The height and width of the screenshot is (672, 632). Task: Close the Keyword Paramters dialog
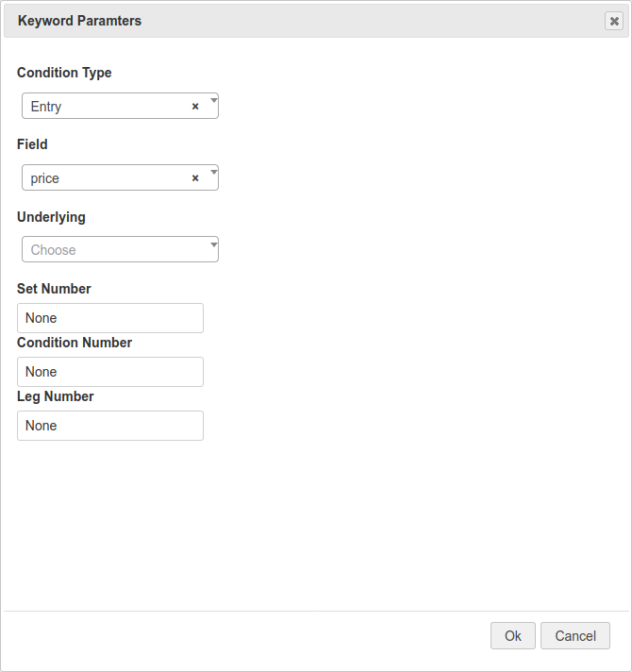pos(613,21)
